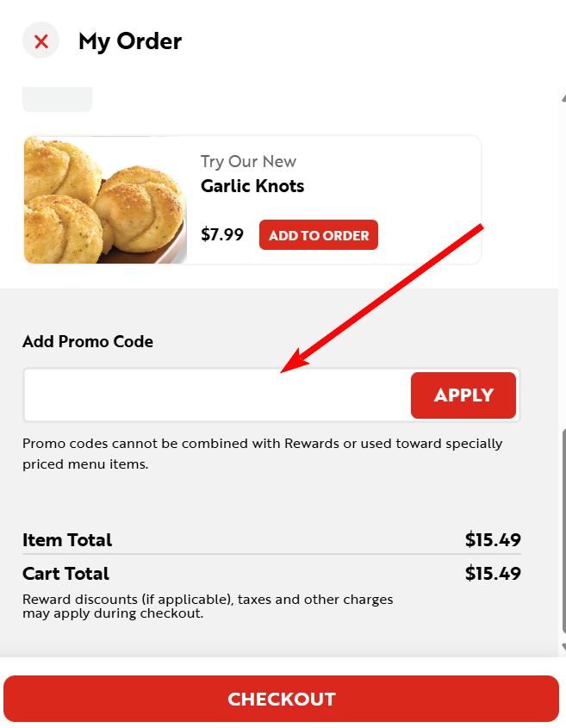Screen dimensions: 566x728
Task: Click the Add Promo Code heading
Action: pos(87,341)
